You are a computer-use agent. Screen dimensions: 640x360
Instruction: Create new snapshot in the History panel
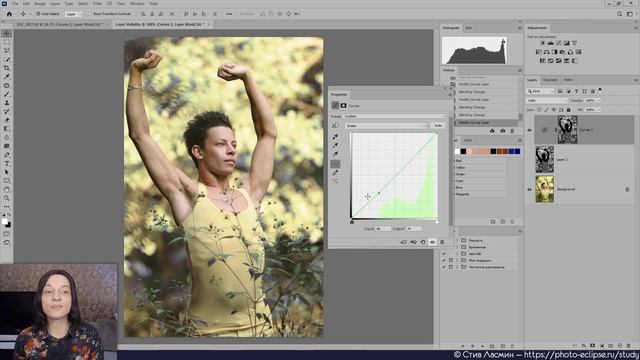502,131
